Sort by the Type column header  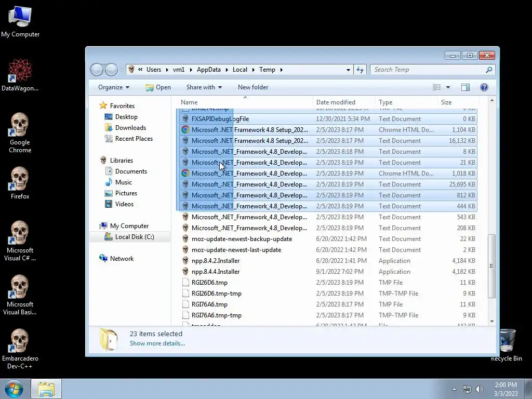[406, 102]
